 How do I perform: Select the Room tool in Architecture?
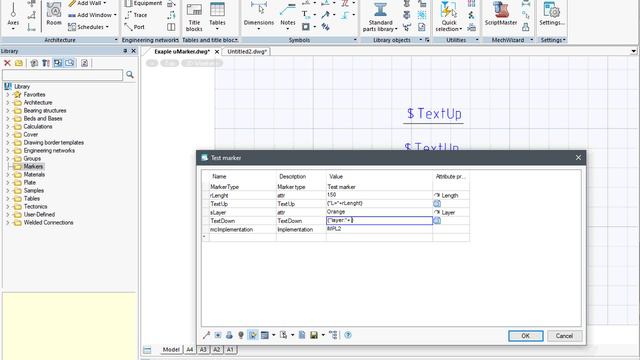(x=54, y=13)
